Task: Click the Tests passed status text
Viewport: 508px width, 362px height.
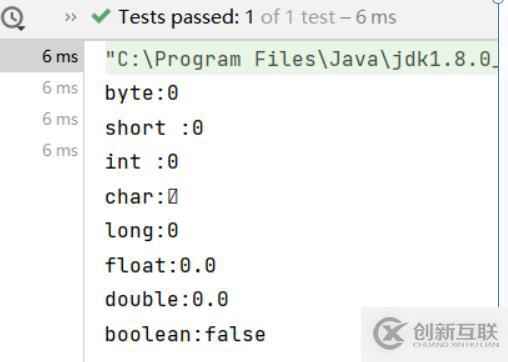Action: tap(258, 17)
